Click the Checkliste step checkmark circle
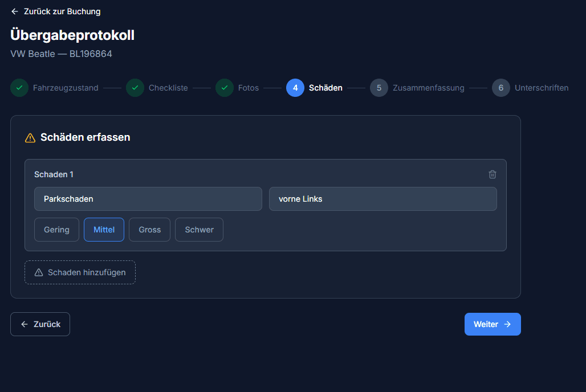The width and height of the screenshot is (586, 392). 135,88
